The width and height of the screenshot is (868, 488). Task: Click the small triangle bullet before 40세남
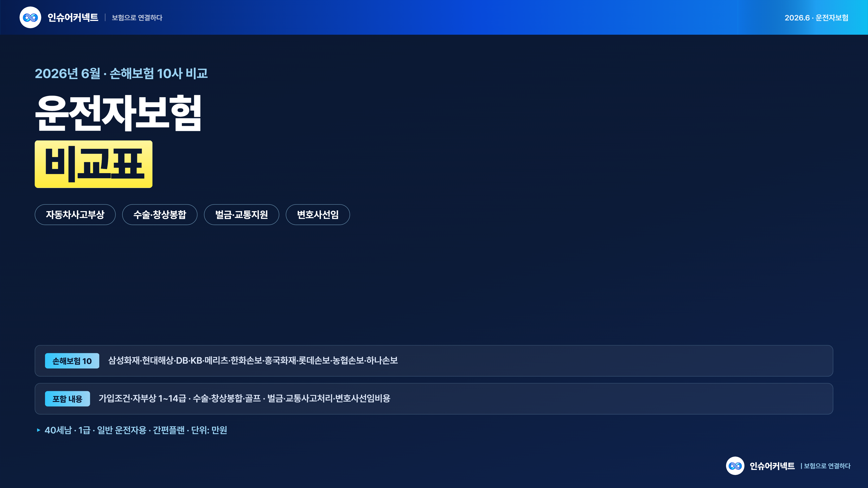[x=38, y=430]
